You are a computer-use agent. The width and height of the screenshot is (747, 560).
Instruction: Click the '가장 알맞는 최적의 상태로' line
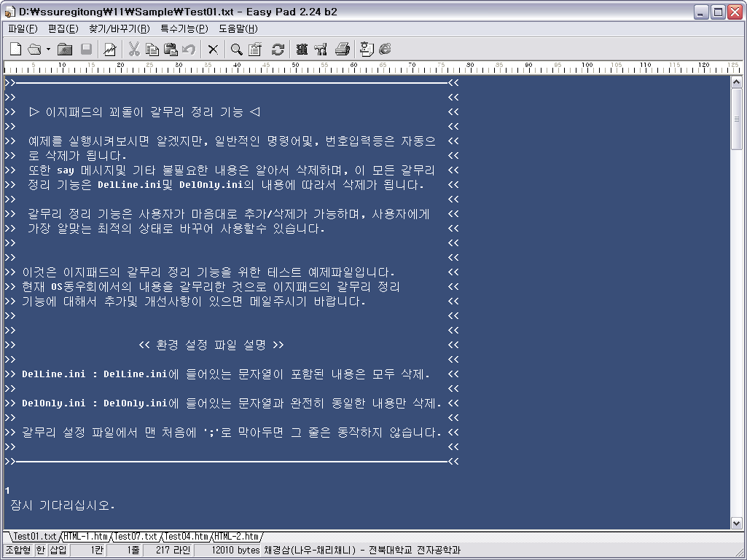tap(176, 228)
